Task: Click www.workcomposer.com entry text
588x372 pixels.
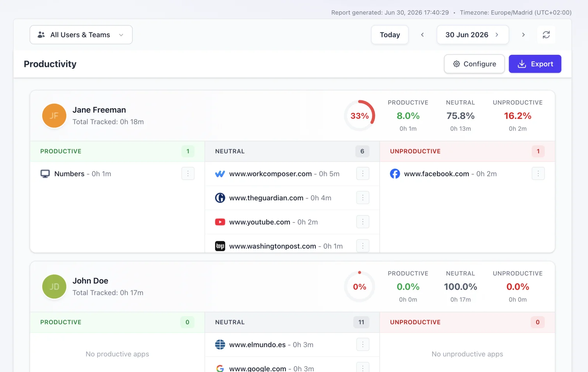Action: (x=284, y=174)
